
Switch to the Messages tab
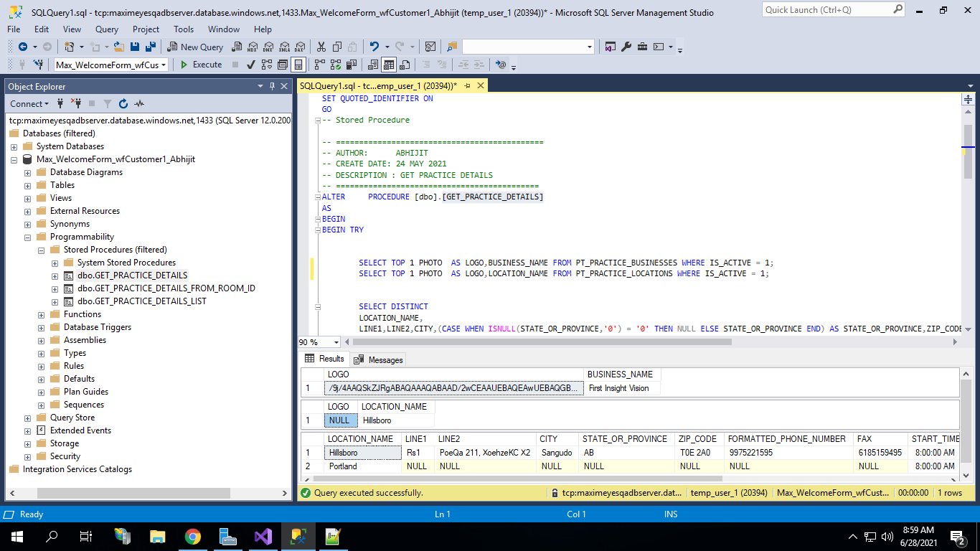point(379,359)
